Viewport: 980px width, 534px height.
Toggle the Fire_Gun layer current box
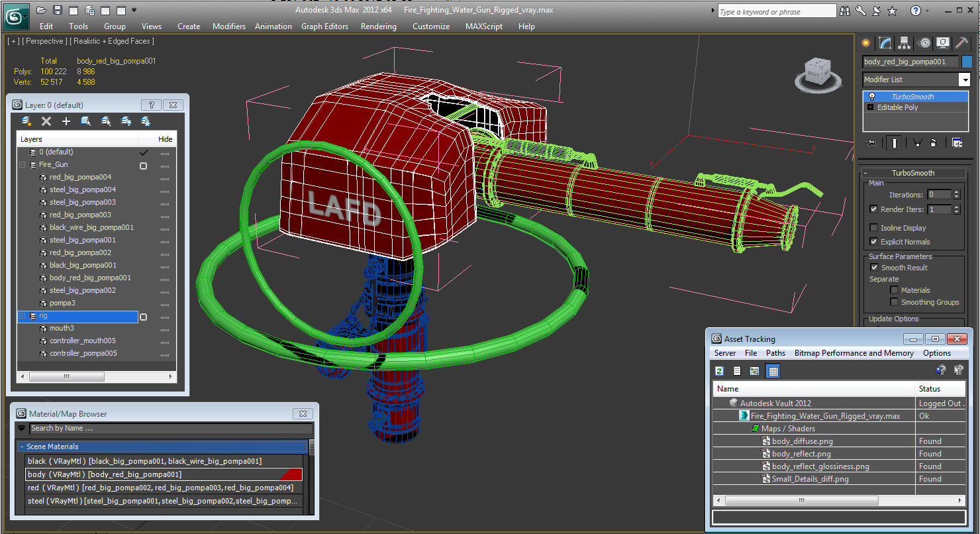pyautogui.click(x=143, y=166)
